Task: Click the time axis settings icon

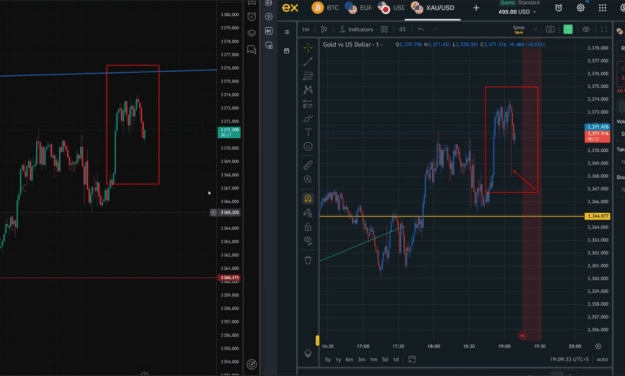Action: 598,346
